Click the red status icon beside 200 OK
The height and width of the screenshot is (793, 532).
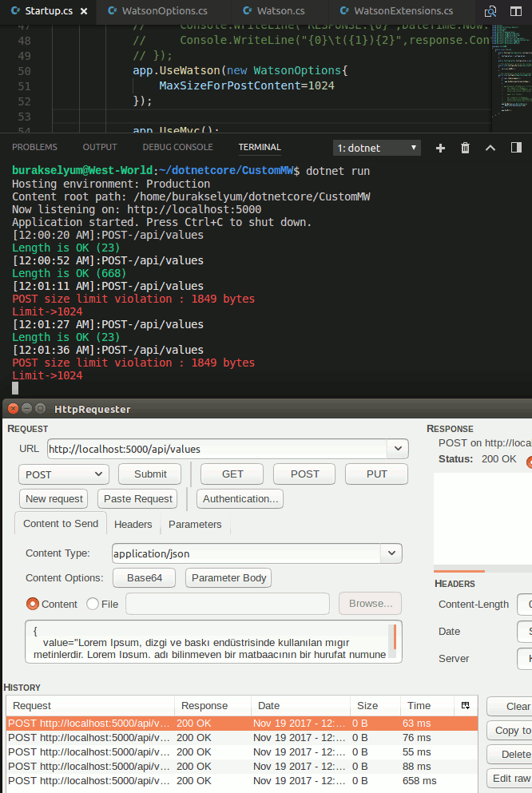pos(528,461)
